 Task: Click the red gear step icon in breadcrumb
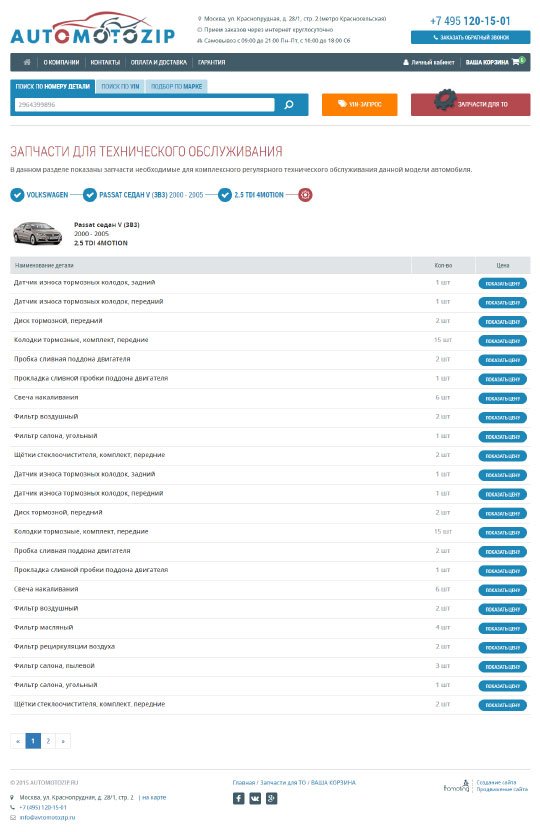tap(305, 195)
